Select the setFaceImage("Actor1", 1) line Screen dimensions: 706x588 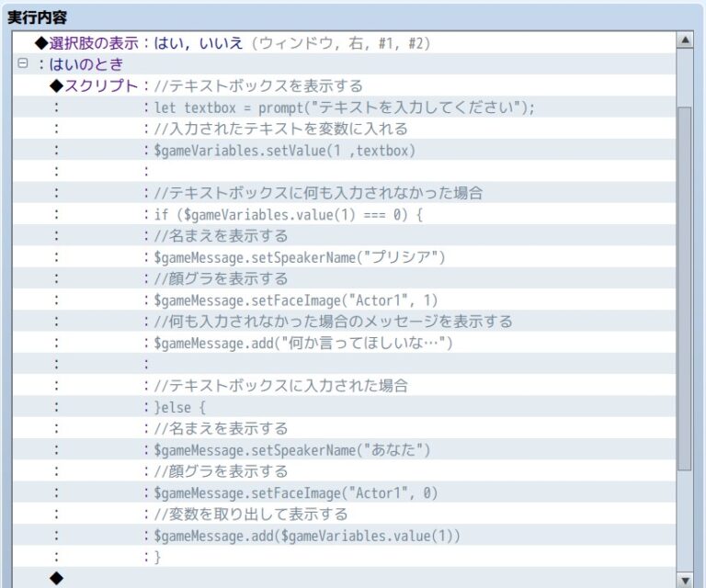point(296,300)
